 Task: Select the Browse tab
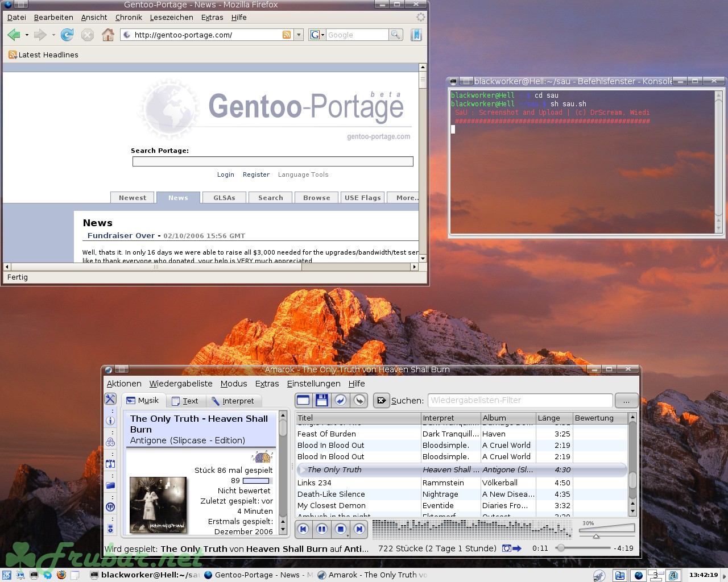point(317,197)
